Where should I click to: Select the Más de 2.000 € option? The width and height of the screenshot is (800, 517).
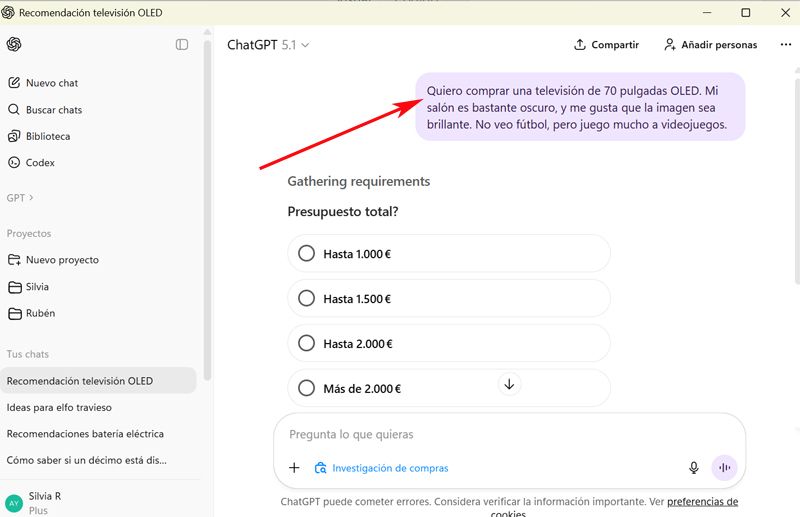[449, 388]
